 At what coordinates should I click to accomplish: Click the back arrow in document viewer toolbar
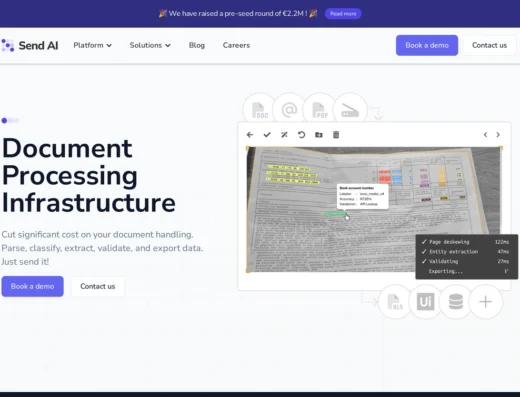pyautogui.click(x=250, y=135)
